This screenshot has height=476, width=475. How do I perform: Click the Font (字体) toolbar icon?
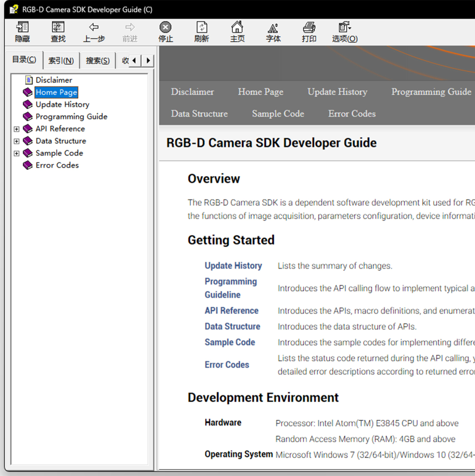[x=273, y=31]
